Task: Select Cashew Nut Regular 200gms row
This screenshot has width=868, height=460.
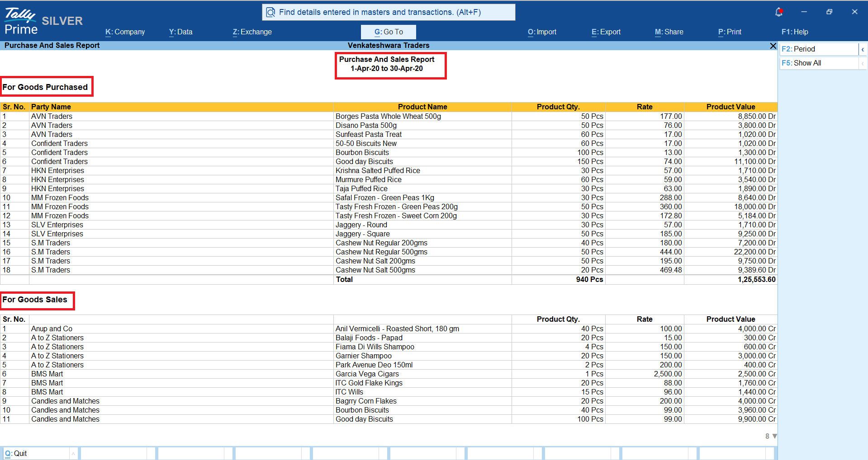Action: tap(389, 243)
